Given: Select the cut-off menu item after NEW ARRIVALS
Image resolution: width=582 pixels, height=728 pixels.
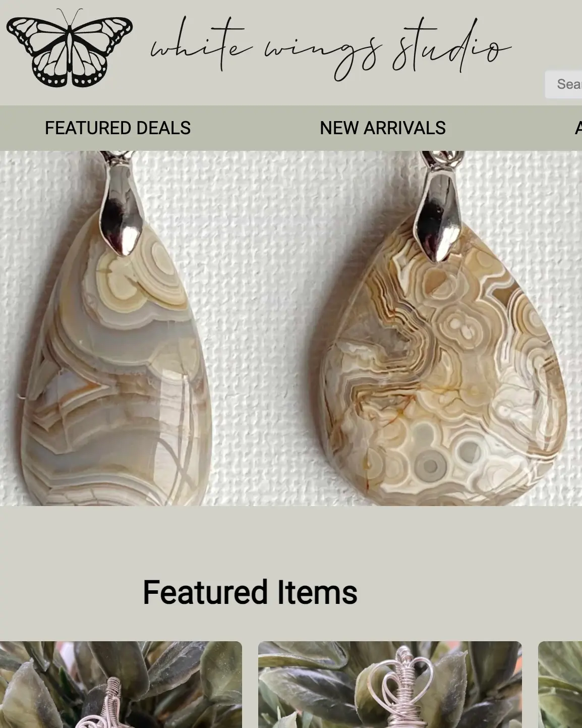Looking at the screenshot, I should [578, 128].
